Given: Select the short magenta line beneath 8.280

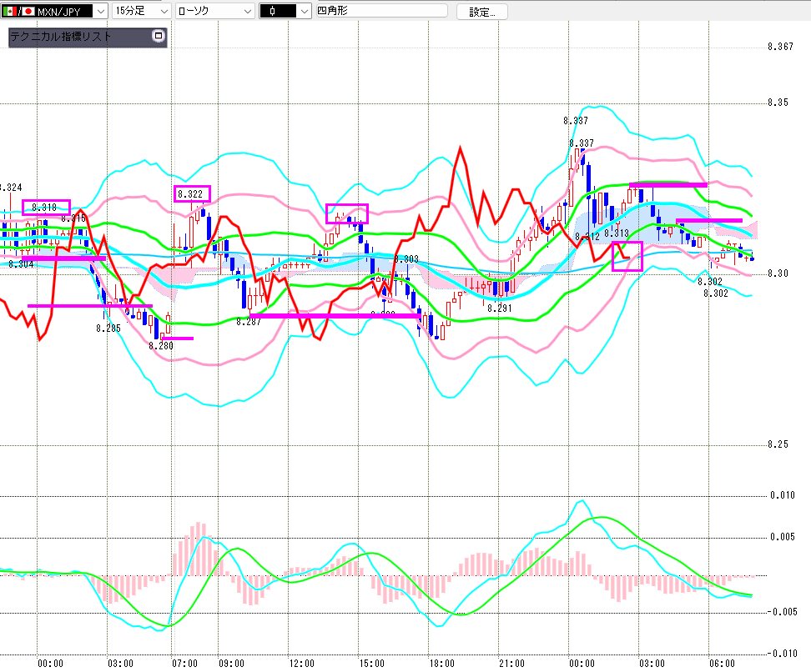Looking at the screenshot, I should pyautogui.click(x=177, y=338).
